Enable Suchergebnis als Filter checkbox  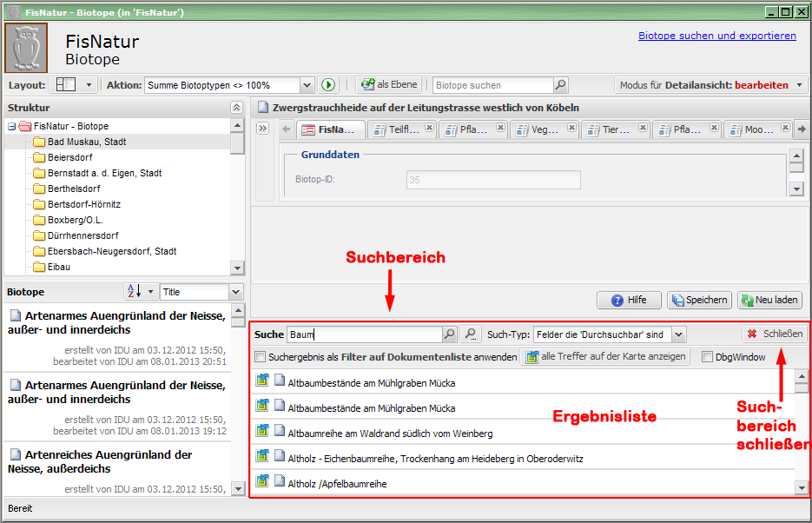click(261, 357)
